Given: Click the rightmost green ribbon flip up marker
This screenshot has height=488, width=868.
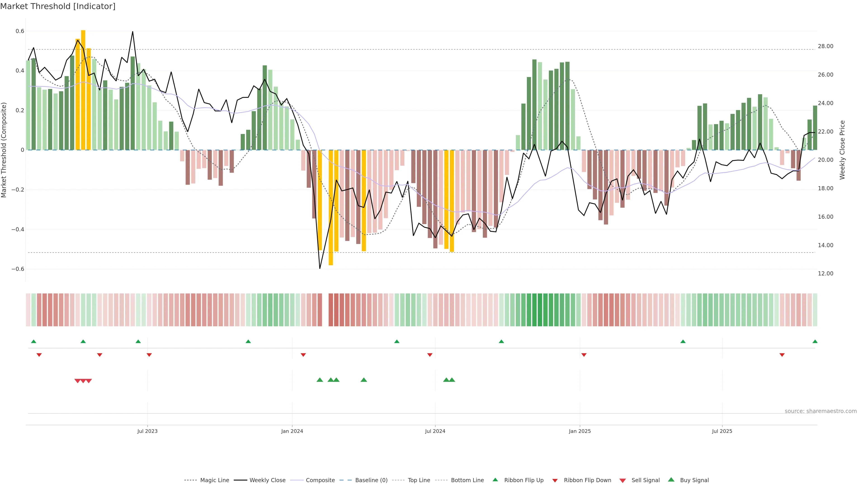Looking at the screenshot, I should tap(815, 342).
